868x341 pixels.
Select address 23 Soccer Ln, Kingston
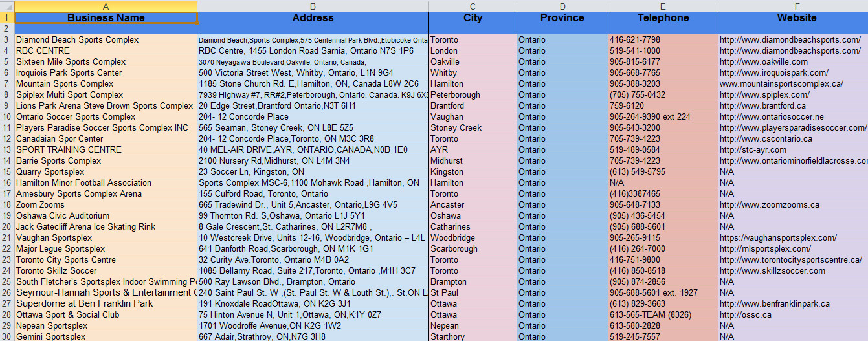point(313,172)
